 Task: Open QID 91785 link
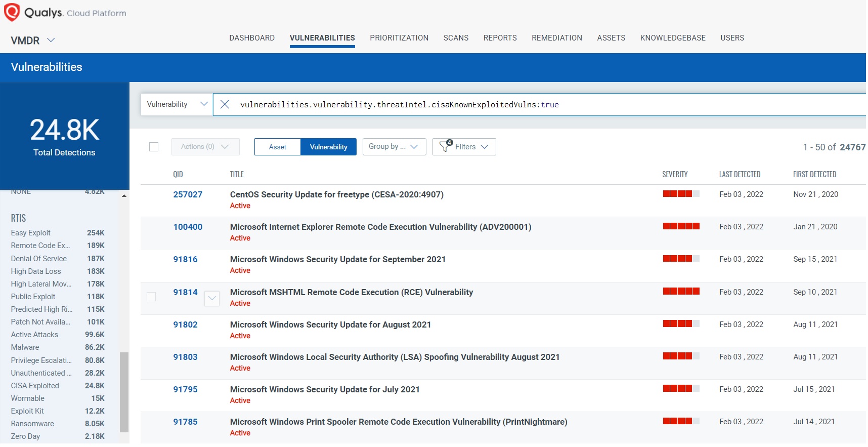pyautogui.click(x=185, y=422)
